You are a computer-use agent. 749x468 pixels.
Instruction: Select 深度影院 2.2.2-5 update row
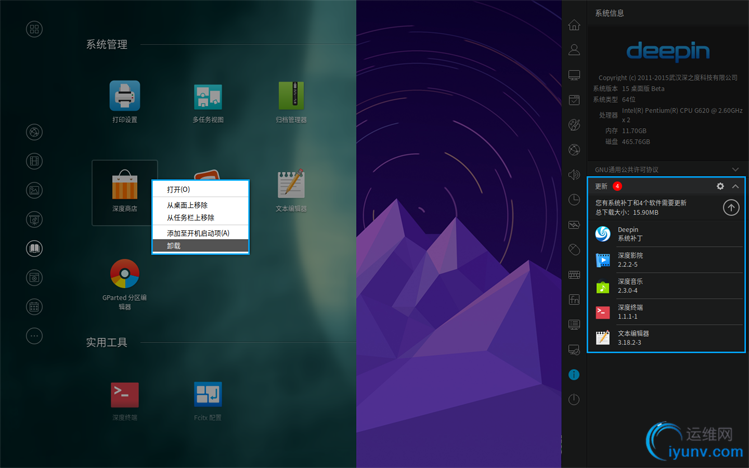[667, 260]
